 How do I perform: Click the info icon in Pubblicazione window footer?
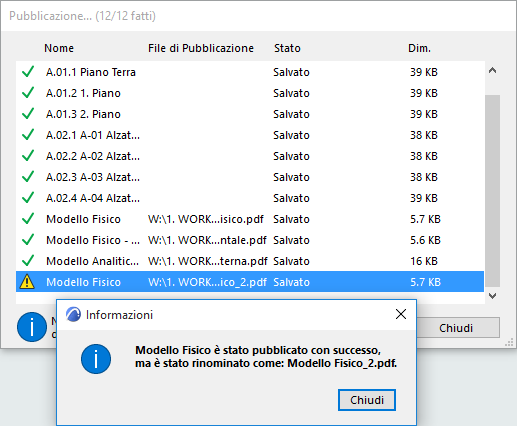point(32,327)
